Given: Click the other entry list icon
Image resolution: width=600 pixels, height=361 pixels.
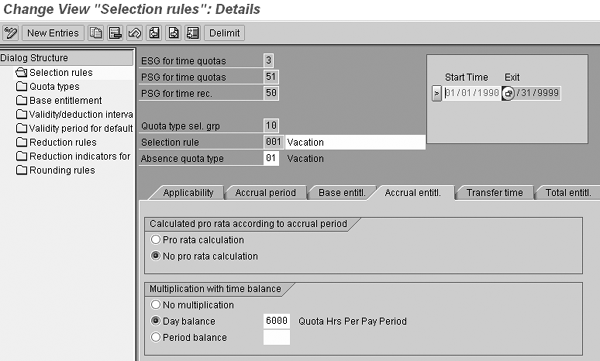Looking at the screenshot, I should coord(193,33).
